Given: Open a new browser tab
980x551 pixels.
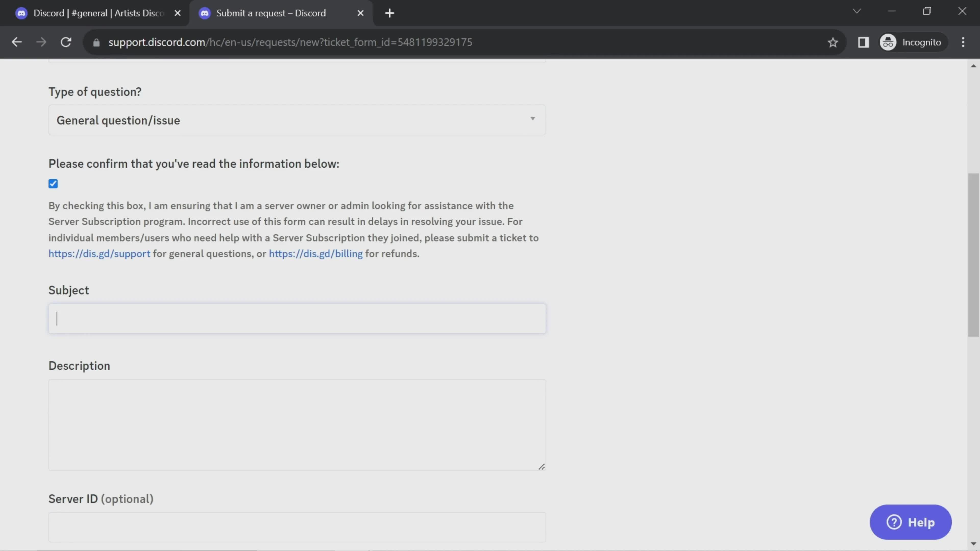Looking at the screenshot, I should tap(389, 13).
